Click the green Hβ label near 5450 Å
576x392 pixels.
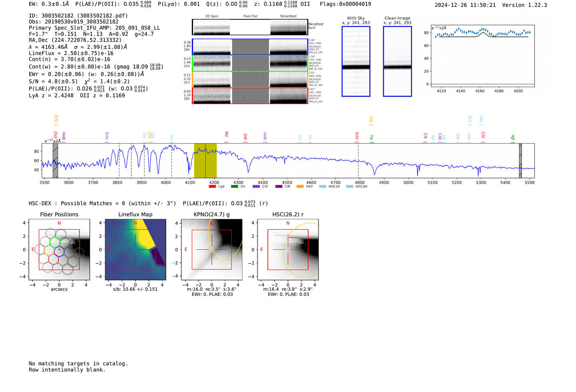point(513,138)
